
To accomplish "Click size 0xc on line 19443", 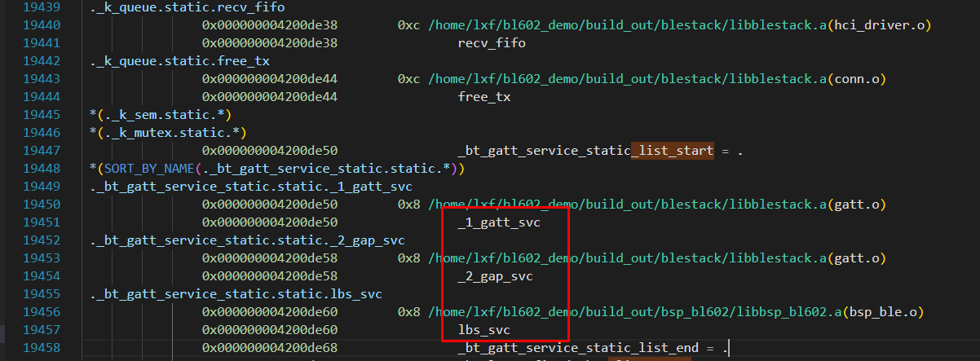I will coord(408,79).
